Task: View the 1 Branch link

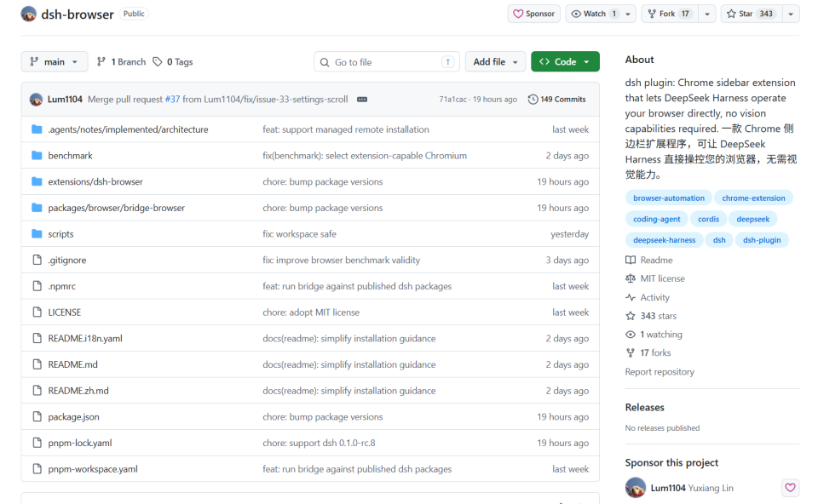Action: click(122, 61)
